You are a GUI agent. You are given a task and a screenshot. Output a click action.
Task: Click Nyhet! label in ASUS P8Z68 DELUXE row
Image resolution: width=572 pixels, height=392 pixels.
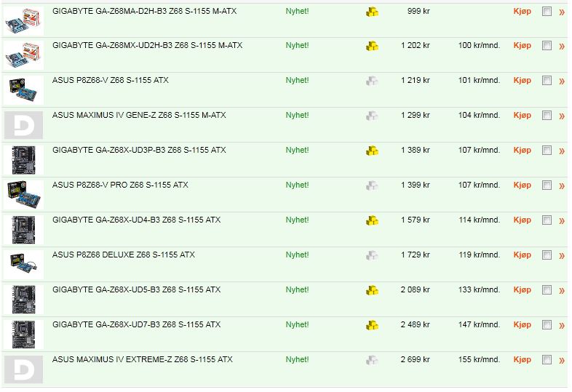pyautogui.click(x=297, y=255)
